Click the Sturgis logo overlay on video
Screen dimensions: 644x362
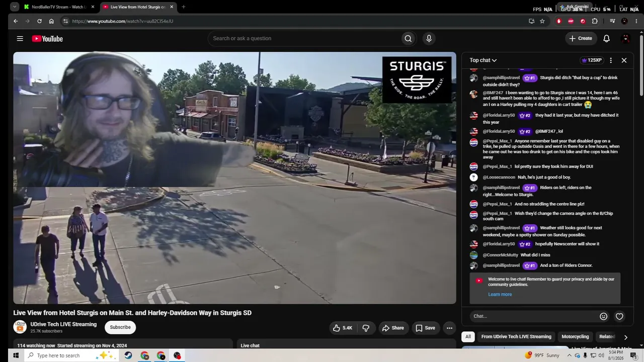(x=417, y=79)
